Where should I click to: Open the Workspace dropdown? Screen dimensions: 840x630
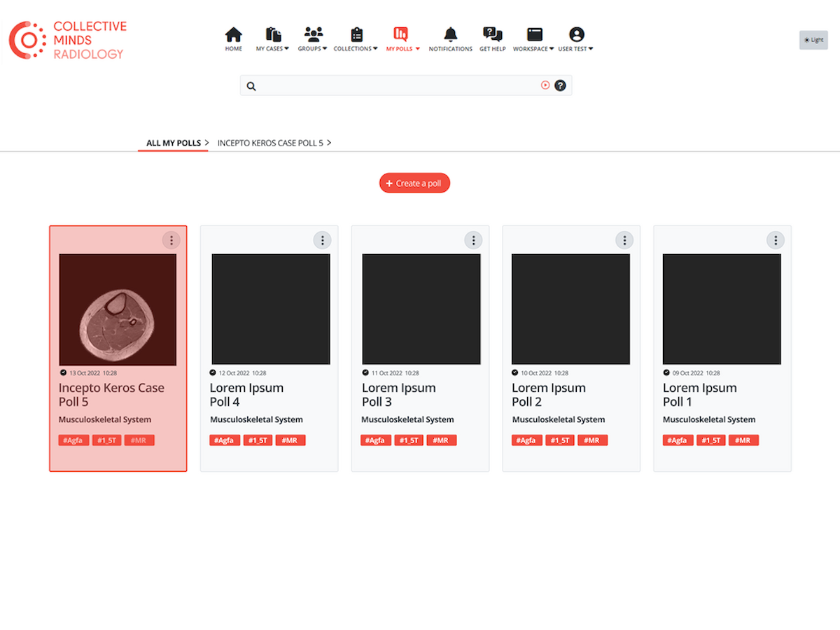coord(534,38)
